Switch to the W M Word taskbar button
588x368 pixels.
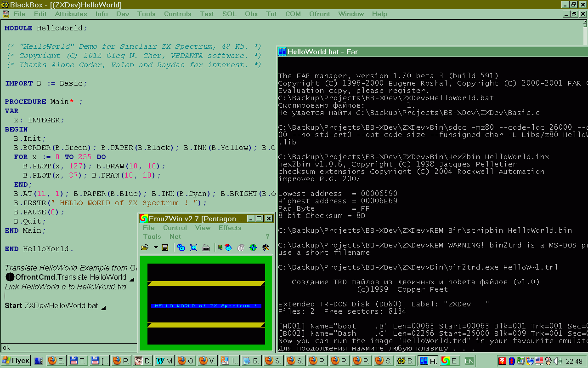pyautogui.click(x=164, y=361)
